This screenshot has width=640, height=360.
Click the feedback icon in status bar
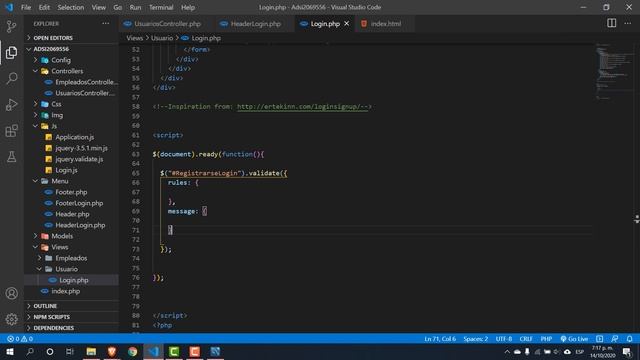click(614, 339)
